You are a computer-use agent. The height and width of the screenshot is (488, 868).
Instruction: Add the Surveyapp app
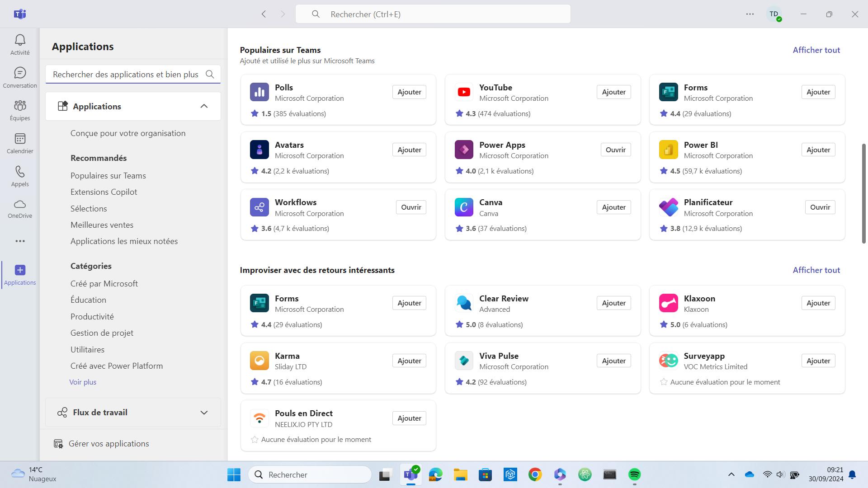tap(818, 361)
